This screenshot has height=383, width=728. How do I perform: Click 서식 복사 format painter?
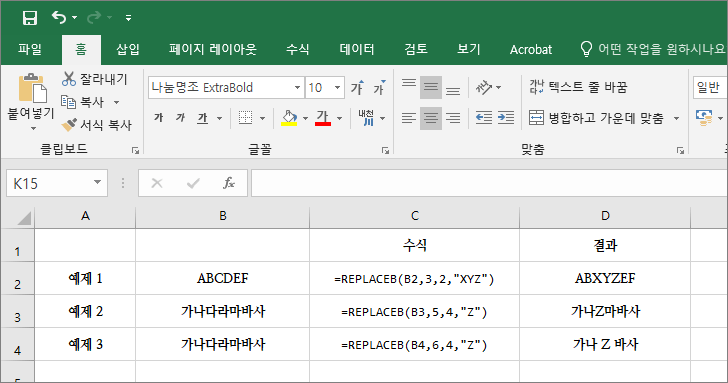click(97, 124)
